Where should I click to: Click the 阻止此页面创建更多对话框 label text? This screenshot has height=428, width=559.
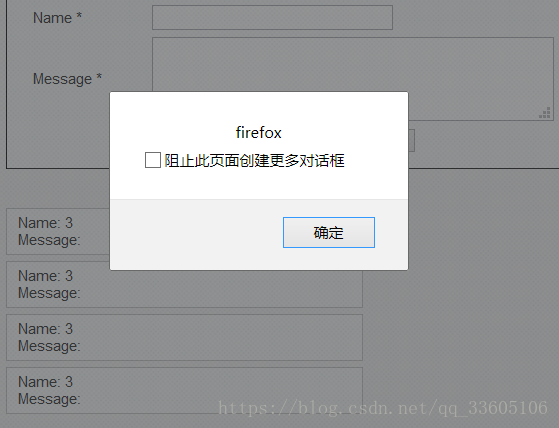tap(254, 161)
